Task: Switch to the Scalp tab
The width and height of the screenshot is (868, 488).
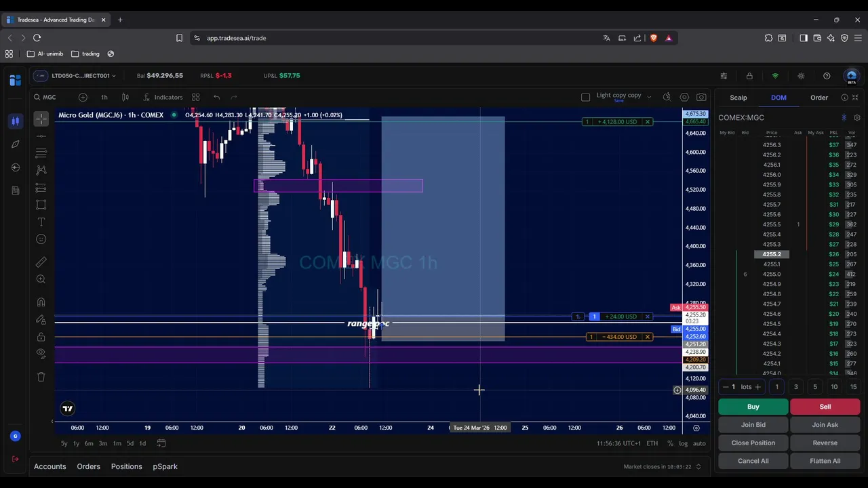Action: (738, 98)
